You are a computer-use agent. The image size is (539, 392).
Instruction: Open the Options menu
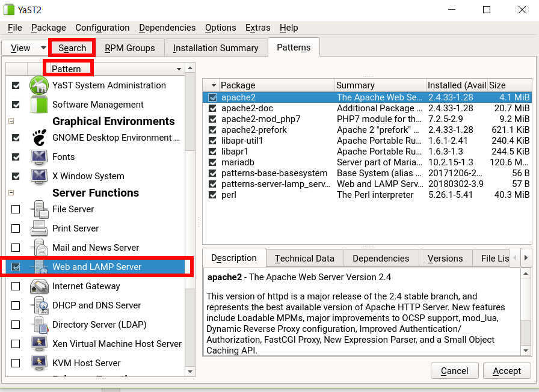(x=220, y=28)
